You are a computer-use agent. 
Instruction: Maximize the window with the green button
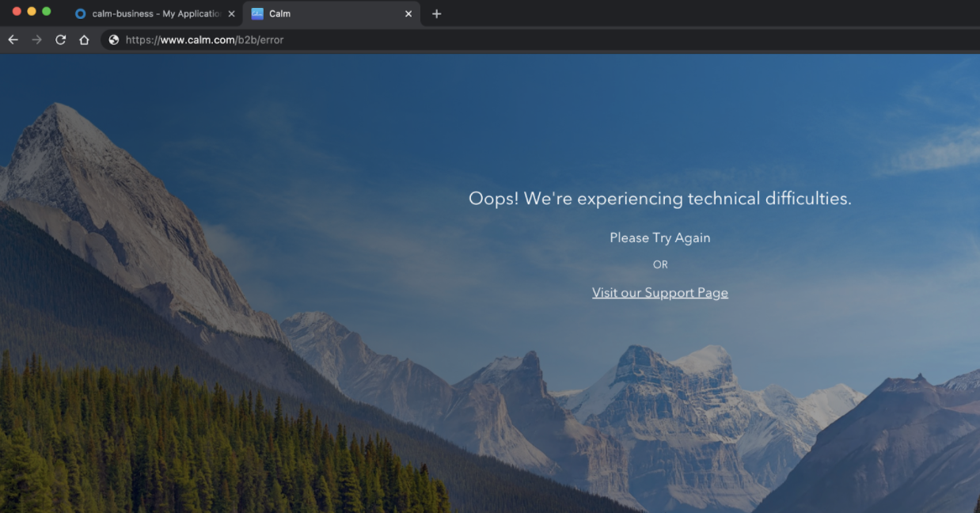pos(46,11)
